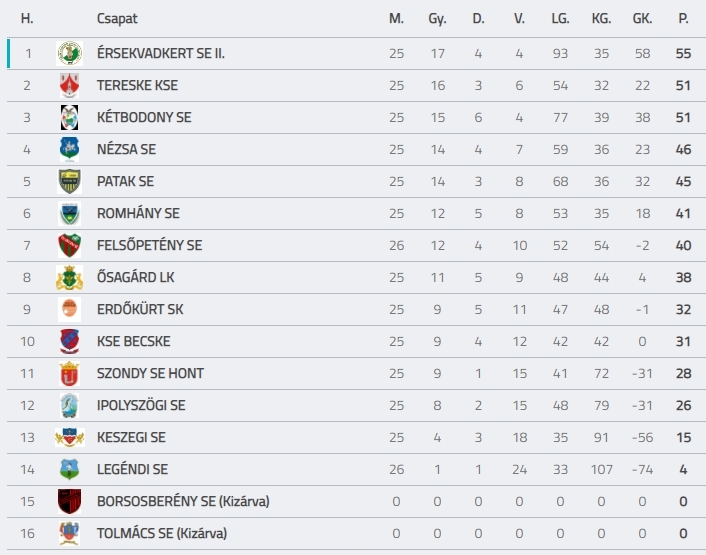Click the GK. goal difference header
Viewport: 706px width, 555px height.
pos(643,19)
